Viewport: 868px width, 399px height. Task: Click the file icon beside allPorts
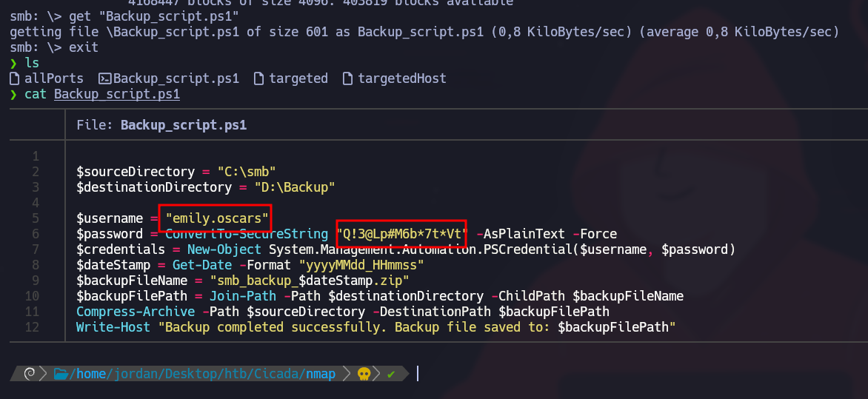pyautogui.click(x=15, y=78)
